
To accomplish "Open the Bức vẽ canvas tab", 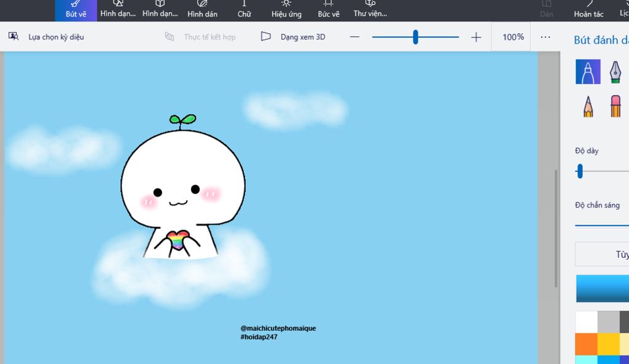I will click(329, 10).
